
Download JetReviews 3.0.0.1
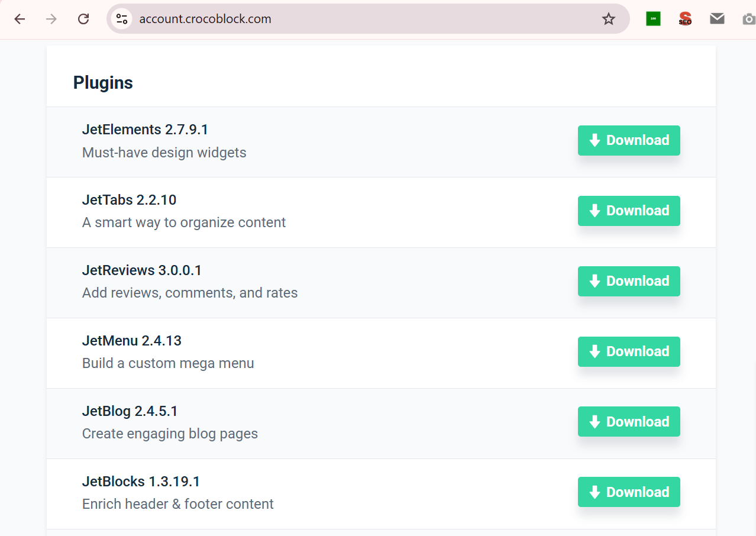point(629,281)
